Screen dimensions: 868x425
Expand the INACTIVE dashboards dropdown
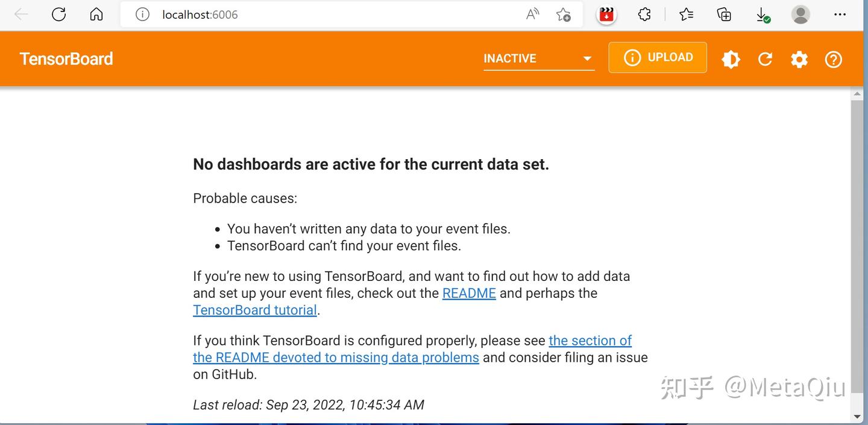pos(538,58)
